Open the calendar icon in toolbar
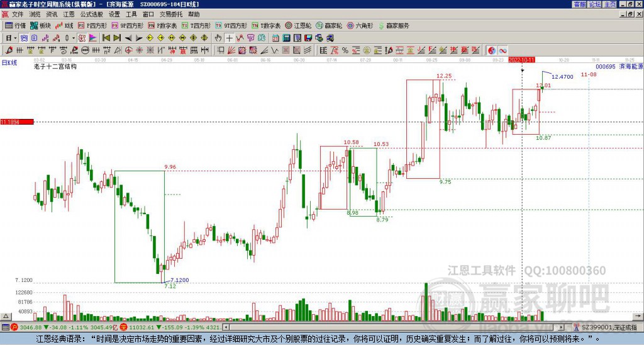This screenshot has width=644, height=345. click(275, 38)
